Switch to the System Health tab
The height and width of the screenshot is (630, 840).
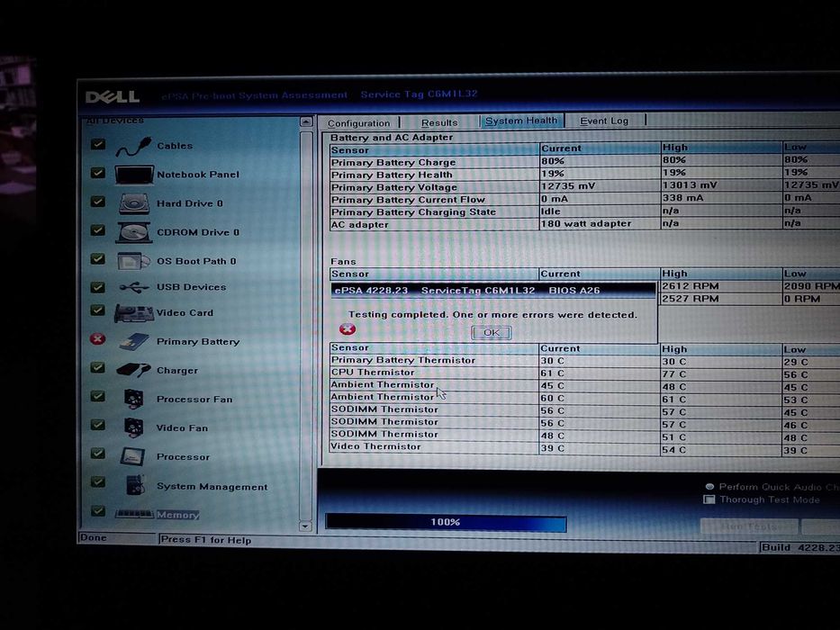click(x=521, y=121)
